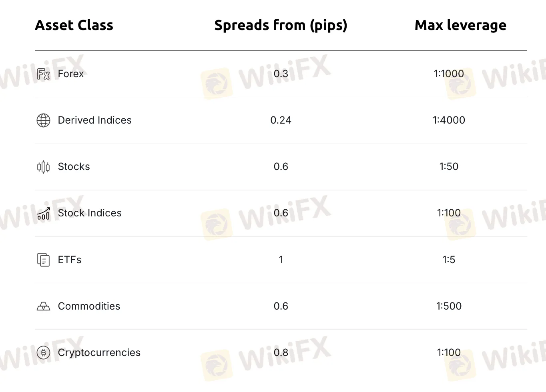546x392 pixels.
Task: Select the Derived Indices label
Action: click(x=94, y=120)
